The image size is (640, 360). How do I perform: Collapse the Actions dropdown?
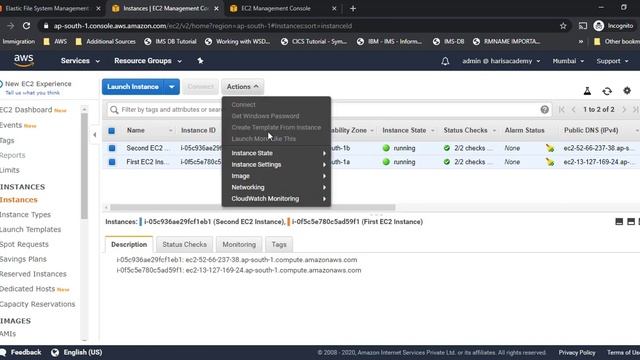242,87
